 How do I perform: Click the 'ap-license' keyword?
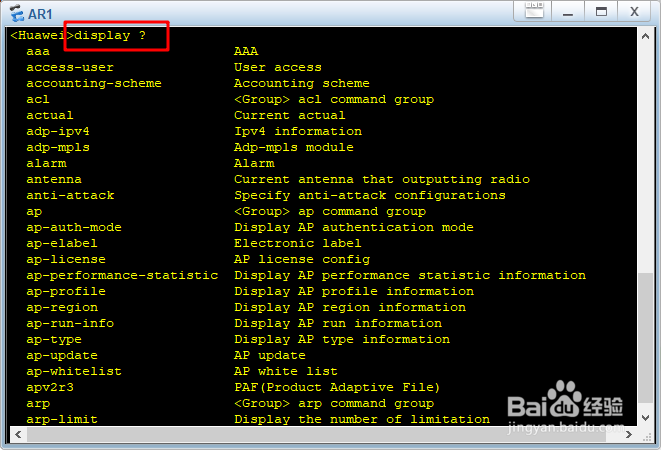click(x=66, y=260)
